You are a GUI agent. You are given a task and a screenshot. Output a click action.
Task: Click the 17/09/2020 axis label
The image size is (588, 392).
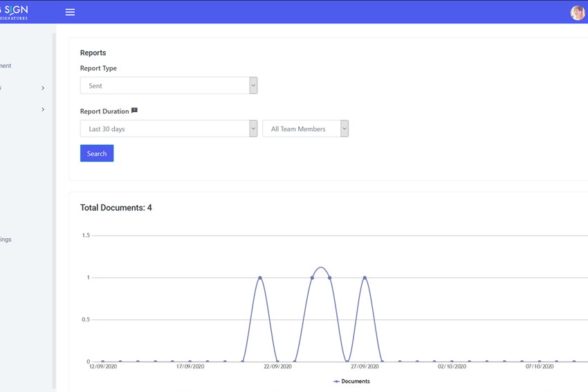[190, 366]
